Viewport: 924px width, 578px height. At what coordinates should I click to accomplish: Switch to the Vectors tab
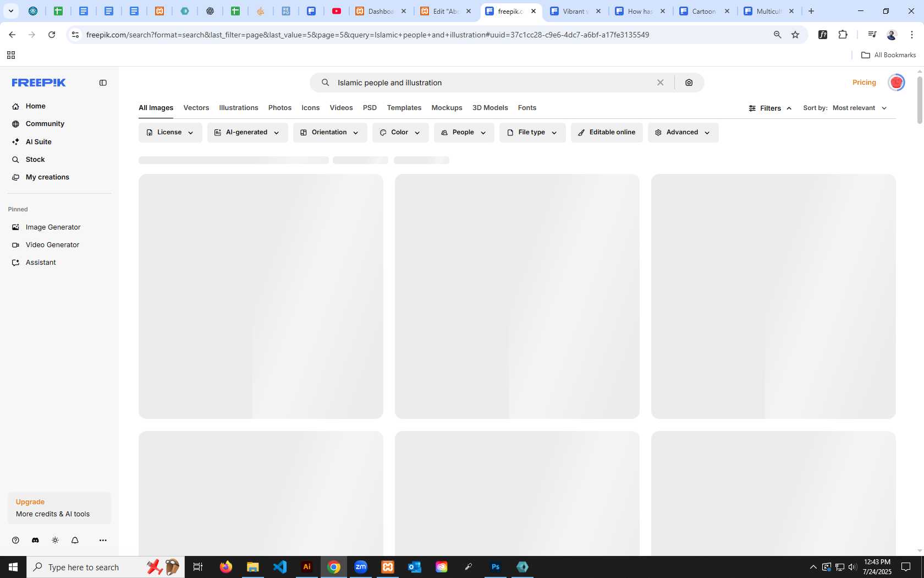point(196,108)
